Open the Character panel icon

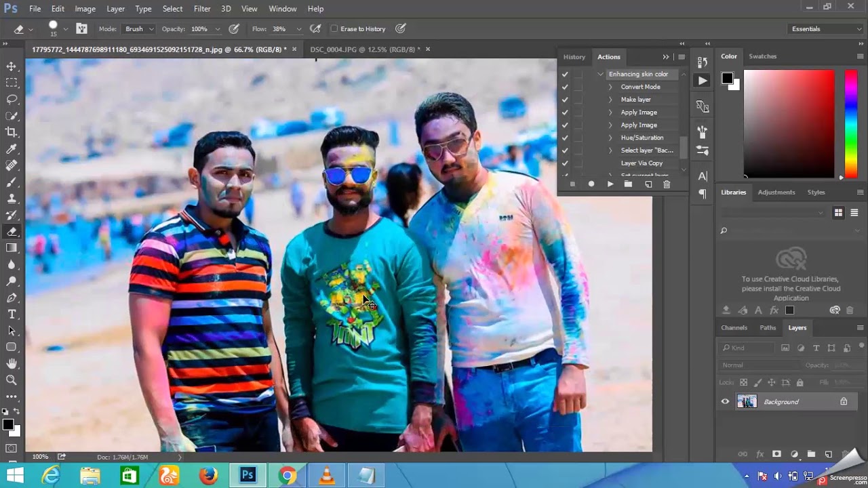pos(703,176)
